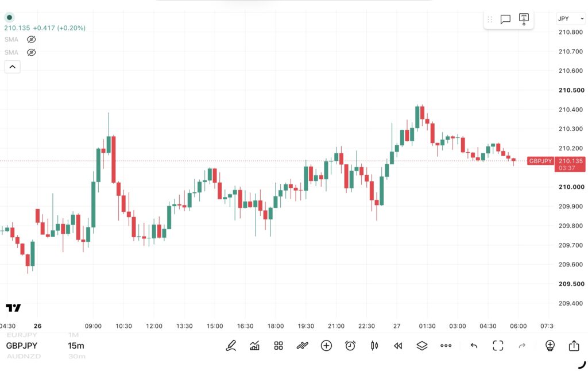The height and width of the screenshot is (371, 588).
Task: Open the three-dot more options menu
Action: [x=446, y=346]
